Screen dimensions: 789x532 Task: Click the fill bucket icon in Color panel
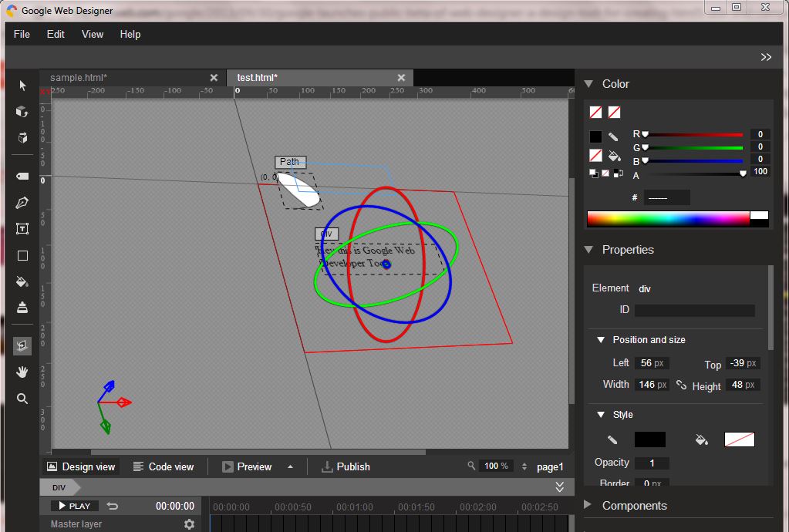click(x=614, y=156)
